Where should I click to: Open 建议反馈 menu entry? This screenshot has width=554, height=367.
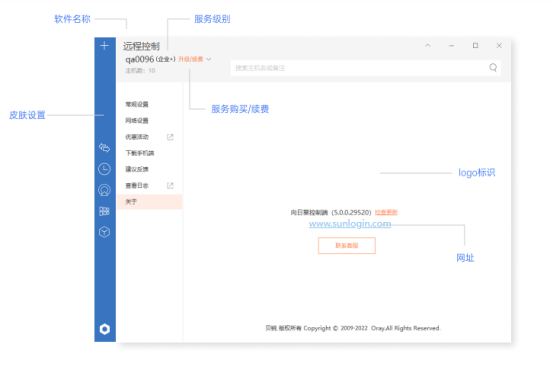pos(137,169)
